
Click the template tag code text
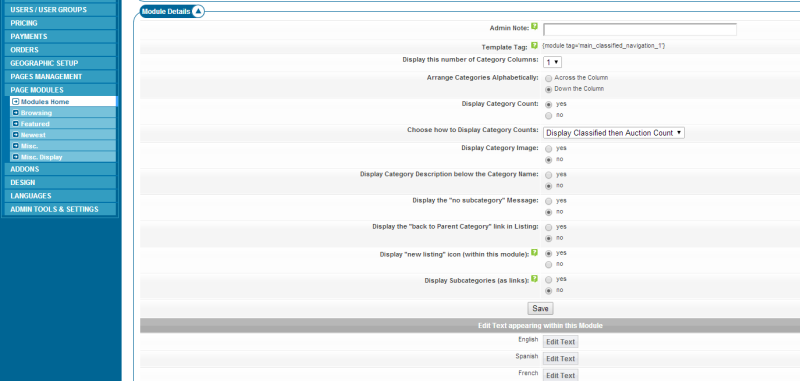[604, 46]
